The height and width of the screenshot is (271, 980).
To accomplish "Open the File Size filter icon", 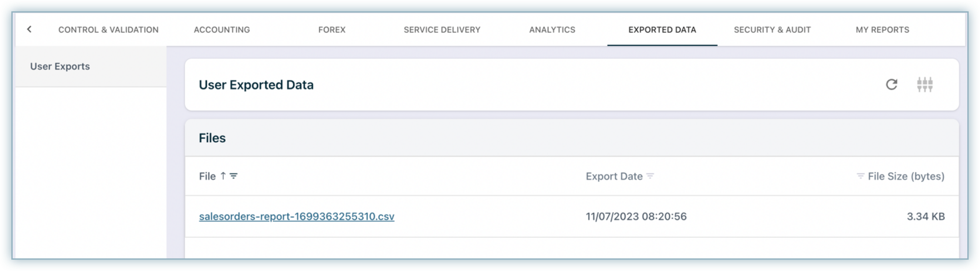I will (x=860, y=176).
